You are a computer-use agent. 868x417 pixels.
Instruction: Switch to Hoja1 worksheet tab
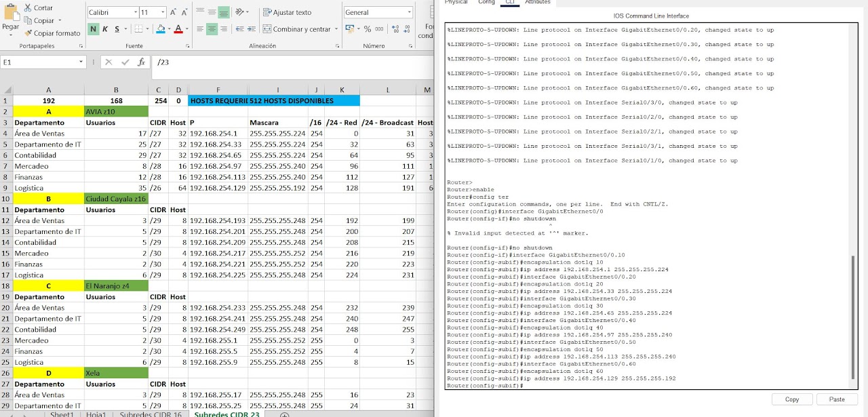pyautogui.click(x=96, y=414)
